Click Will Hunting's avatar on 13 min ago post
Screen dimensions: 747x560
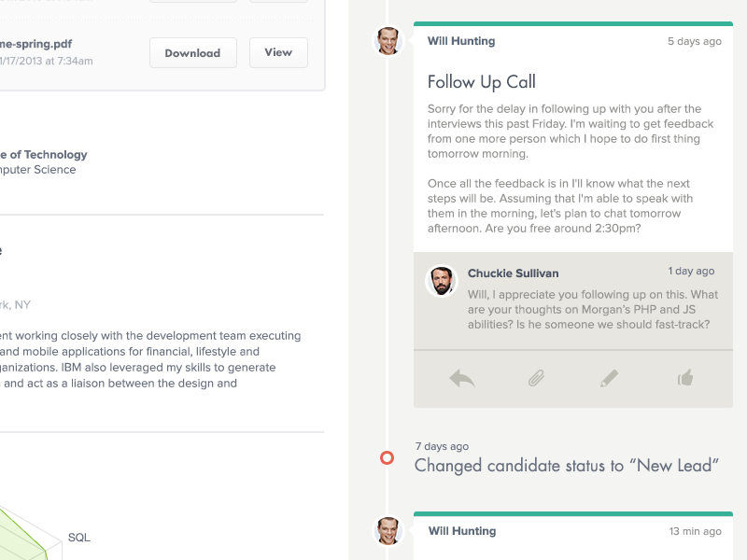pos(388,531)
